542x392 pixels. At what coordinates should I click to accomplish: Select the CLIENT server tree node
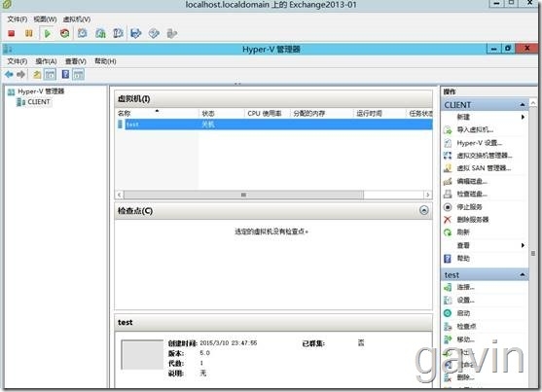pyautogui.click(x=39, y=102)
